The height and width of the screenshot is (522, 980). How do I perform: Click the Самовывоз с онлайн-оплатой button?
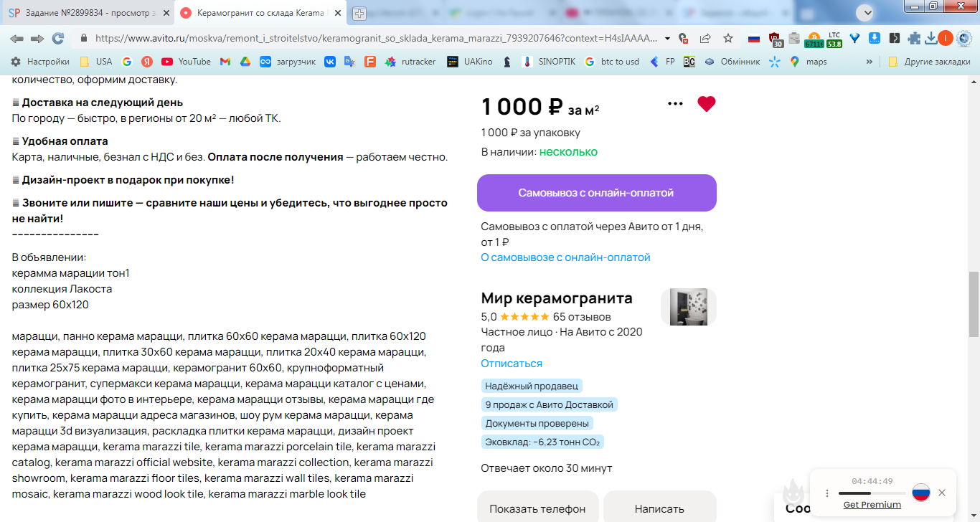[597, 193]
